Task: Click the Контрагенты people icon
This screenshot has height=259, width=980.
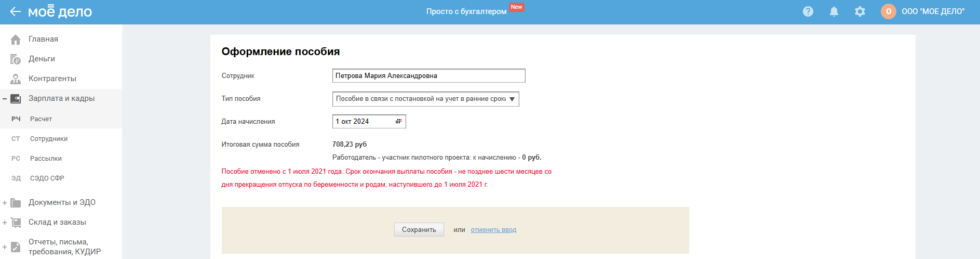Action: [x=16, y=79]
